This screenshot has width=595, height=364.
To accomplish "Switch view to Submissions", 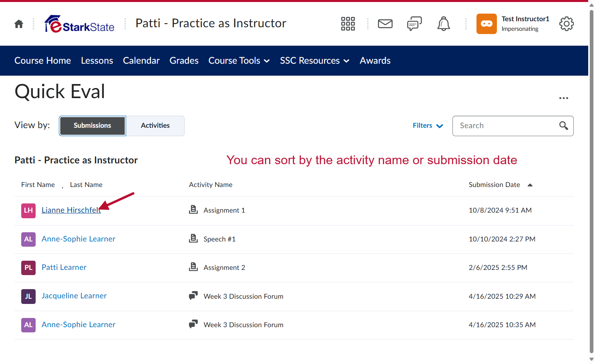I will tap(92, 126).
